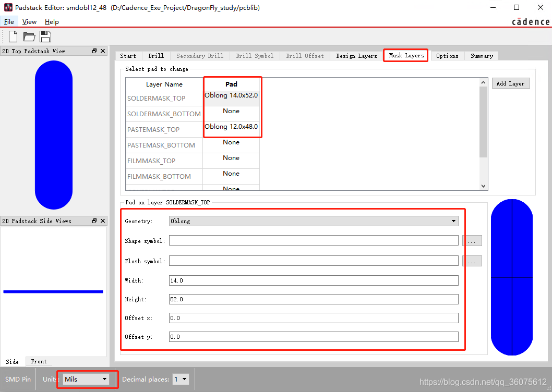Switch to the Design Layers tab
The height and width of the screenshot is (392, 552).
pos(356,56)
